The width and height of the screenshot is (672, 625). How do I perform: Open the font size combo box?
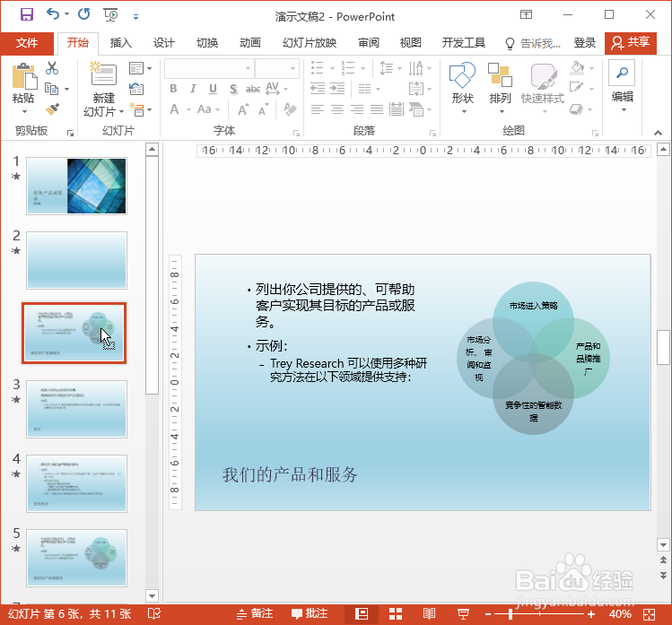[276, 68]
